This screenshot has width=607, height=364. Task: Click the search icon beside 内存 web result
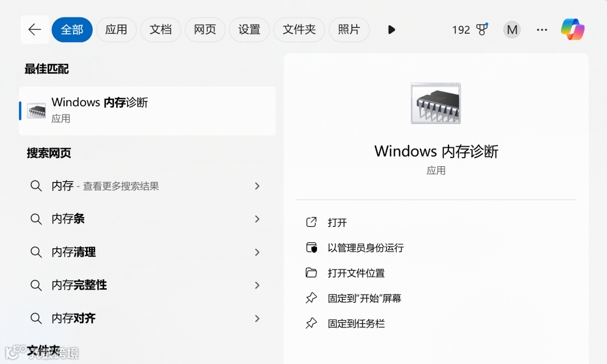36,186
